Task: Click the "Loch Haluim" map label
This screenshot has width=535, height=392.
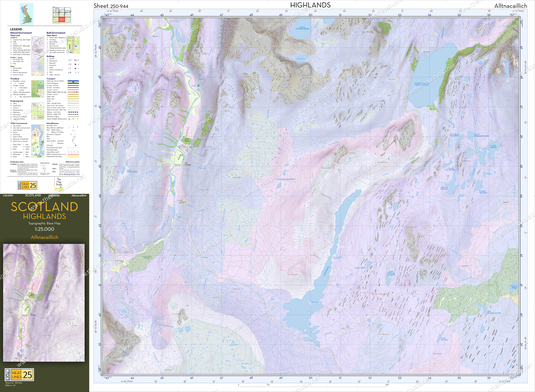Action: click(493, 146)
